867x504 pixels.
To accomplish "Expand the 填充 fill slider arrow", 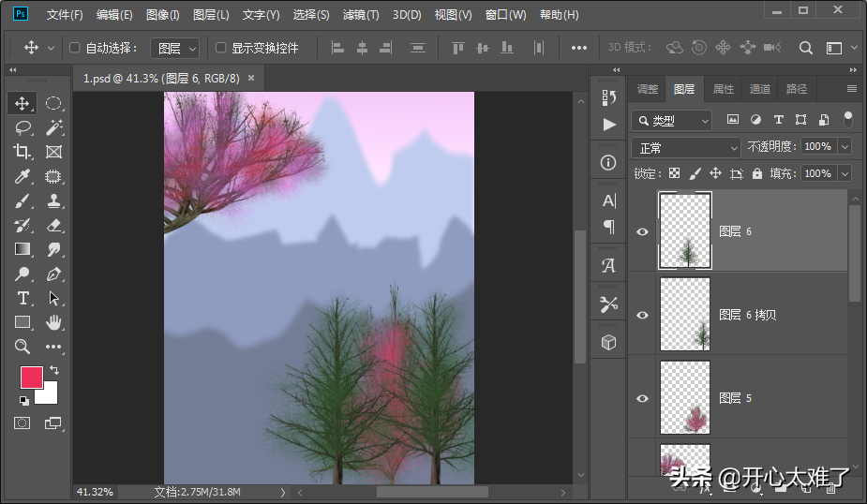I will pyautogui.click(x=845, y=173).
